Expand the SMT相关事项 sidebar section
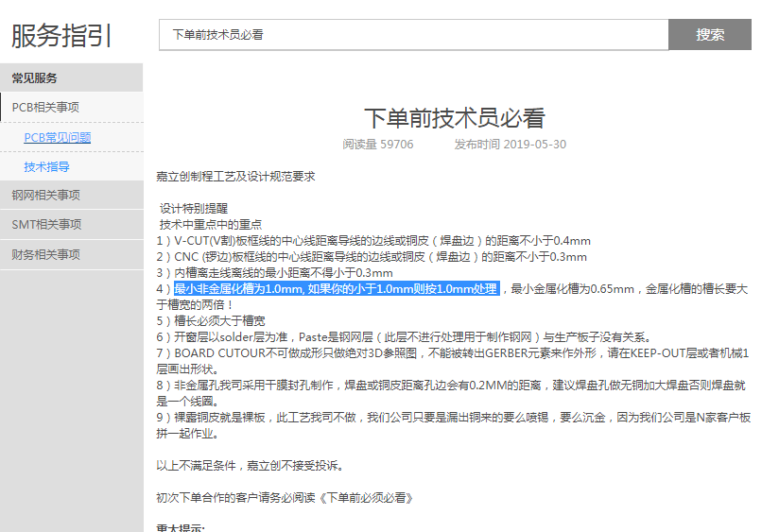Screen dimensions: 779x532 coord(45,225)
